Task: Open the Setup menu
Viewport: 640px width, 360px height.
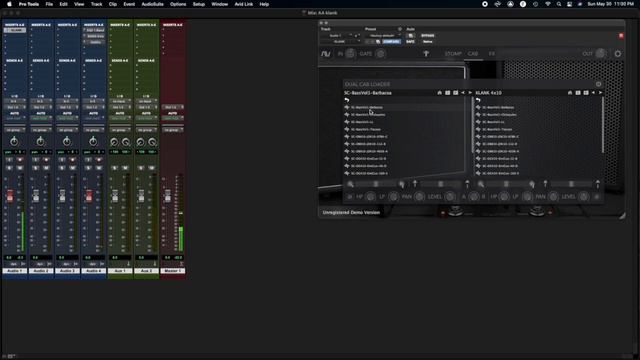Action: (199, 4)
